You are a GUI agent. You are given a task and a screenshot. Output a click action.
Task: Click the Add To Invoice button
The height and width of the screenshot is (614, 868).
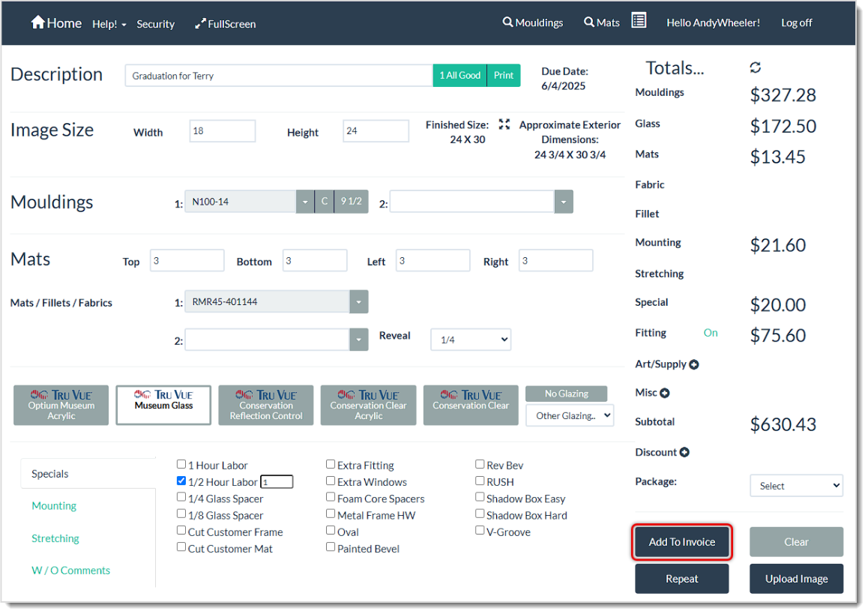click(681, 541)
